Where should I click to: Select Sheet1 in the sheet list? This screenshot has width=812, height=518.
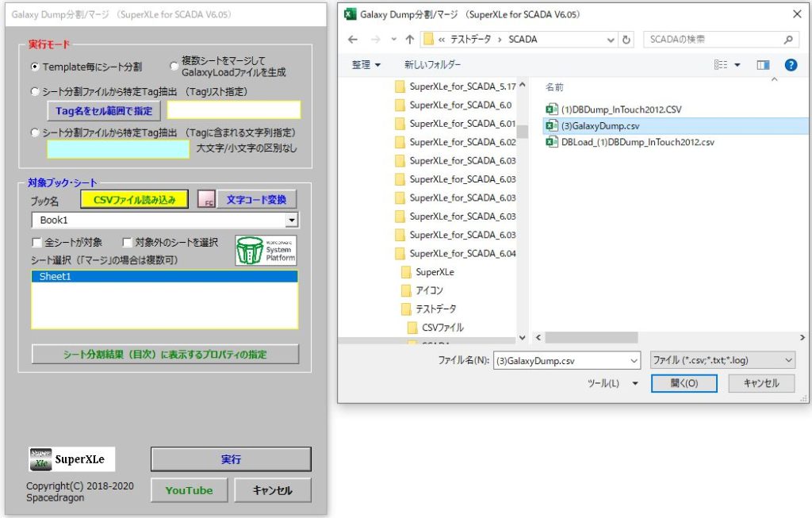coord(165,277)
